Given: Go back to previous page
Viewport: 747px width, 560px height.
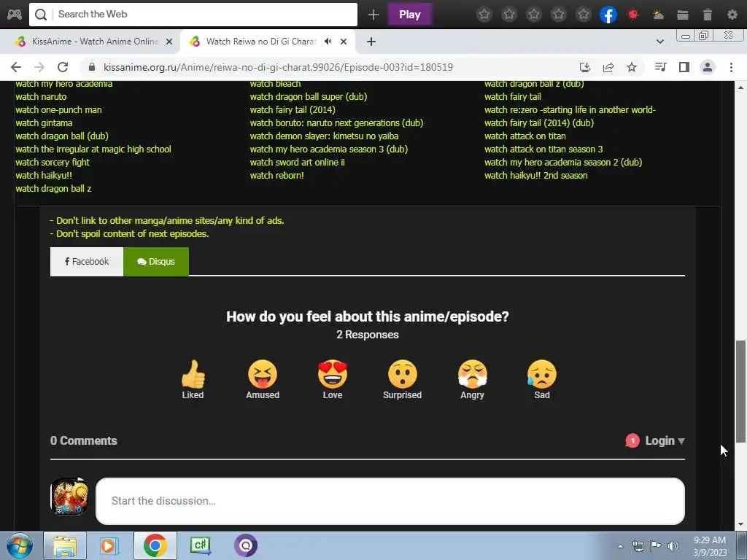Looking at the screenshot, I should click(16, 67).
